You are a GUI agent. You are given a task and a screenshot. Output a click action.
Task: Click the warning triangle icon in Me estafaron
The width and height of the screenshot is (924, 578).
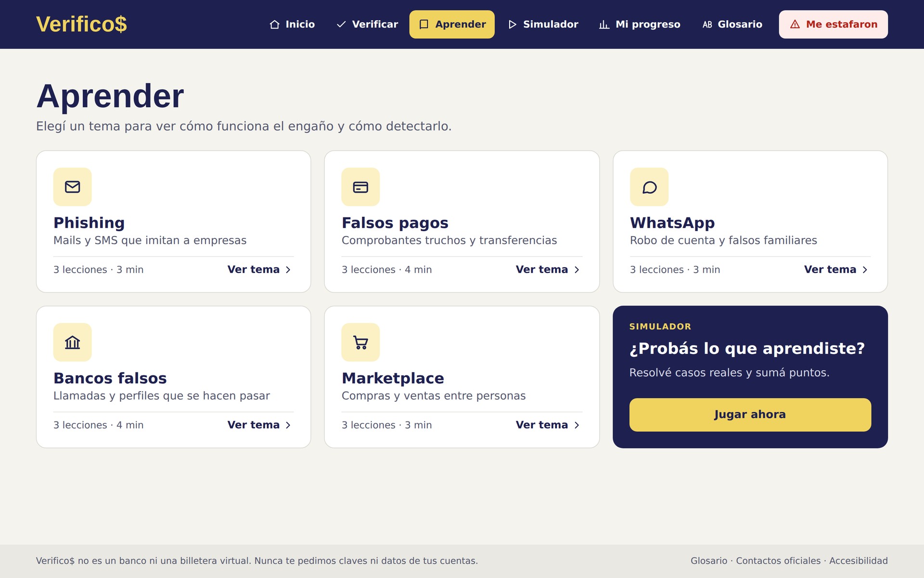(x=795, y=25)
